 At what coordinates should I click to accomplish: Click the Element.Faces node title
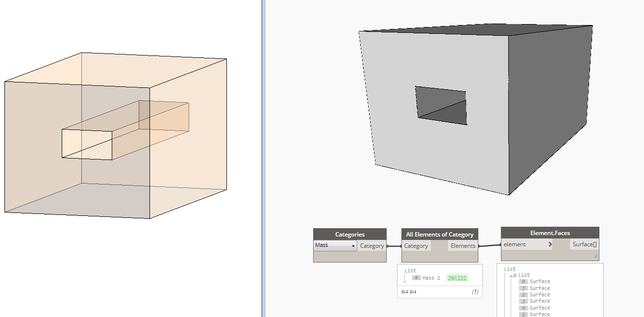(550, 233)
